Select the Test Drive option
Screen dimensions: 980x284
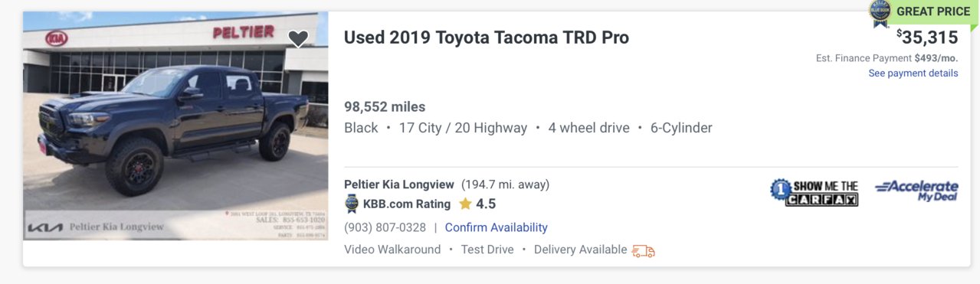click(487, 250)
